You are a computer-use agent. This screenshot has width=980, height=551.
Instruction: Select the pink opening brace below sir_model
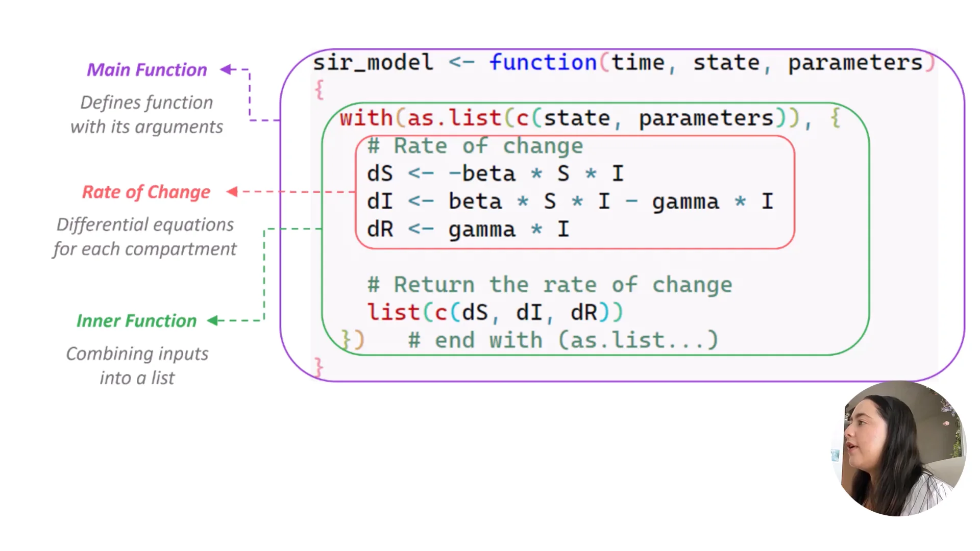[319, 89]
